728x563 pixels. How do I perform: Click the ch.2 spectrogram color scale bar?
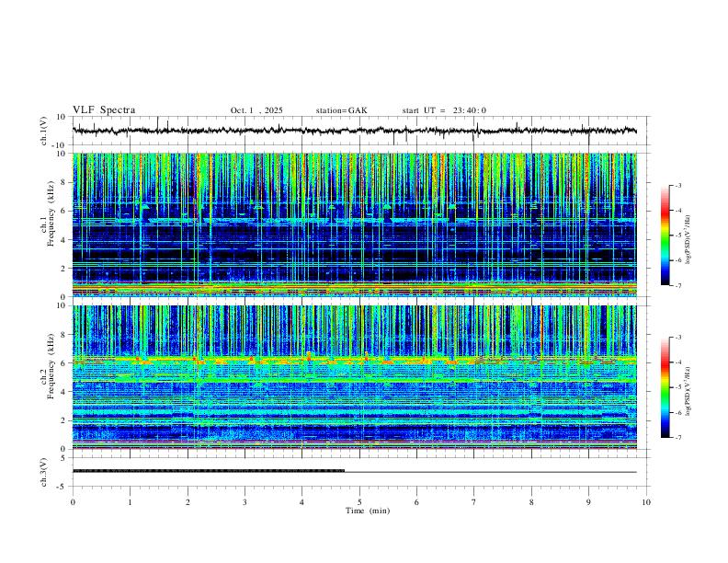click(x=665, y=387)
